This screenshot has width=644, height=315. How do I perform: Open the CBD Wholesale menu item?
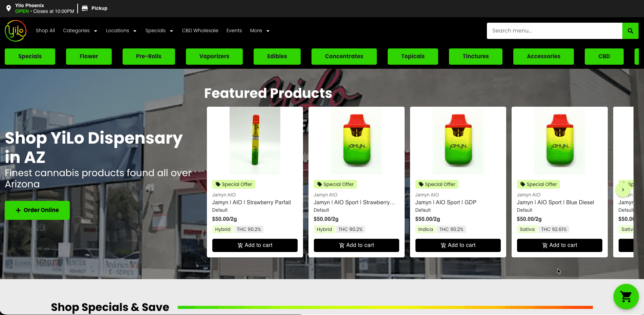tap(200, 30)
